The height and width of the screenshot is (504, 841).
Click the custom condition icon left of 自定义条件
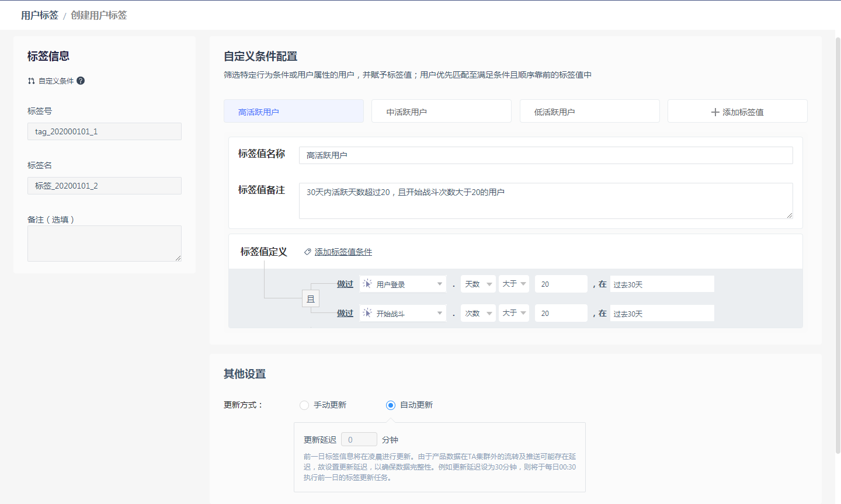click(x=31, y=81)
